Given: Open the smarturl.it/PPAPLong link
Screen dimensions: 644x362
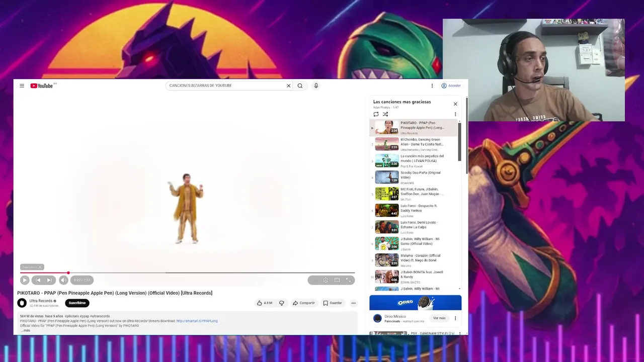Looking at the screenshot, I should click(197, 321).
